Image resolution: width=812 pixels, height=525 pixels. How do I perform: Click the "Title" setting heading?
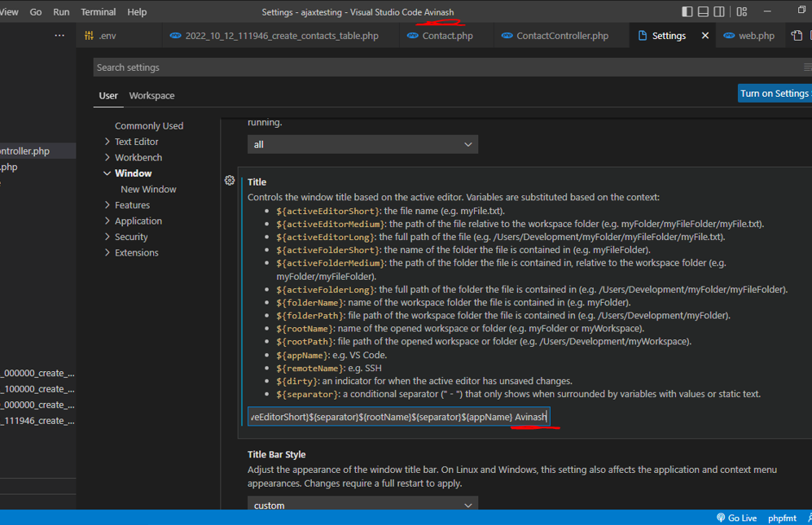point(257,182)
